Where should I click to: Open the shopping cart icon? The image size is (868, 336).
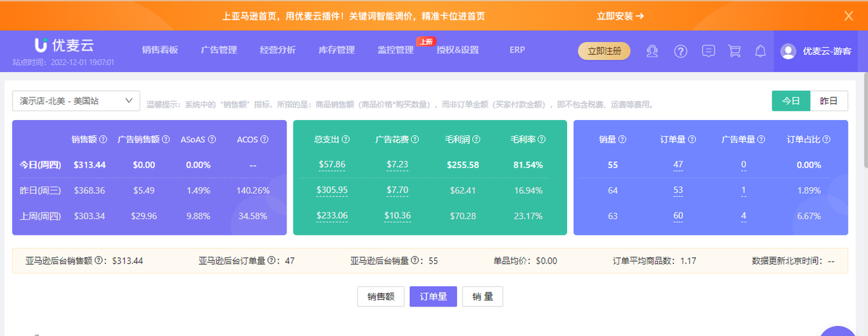[x=734, y=51]
